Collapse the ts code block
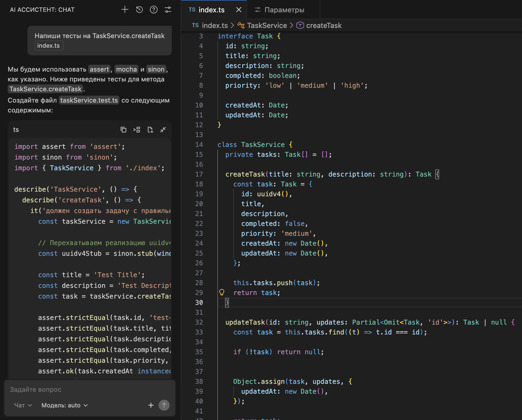 coord(163,130)
